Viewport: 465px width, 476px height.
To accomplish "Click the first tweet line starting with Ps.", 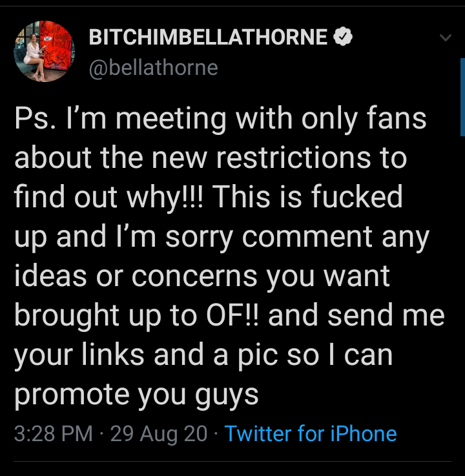I will coord(220,119).
